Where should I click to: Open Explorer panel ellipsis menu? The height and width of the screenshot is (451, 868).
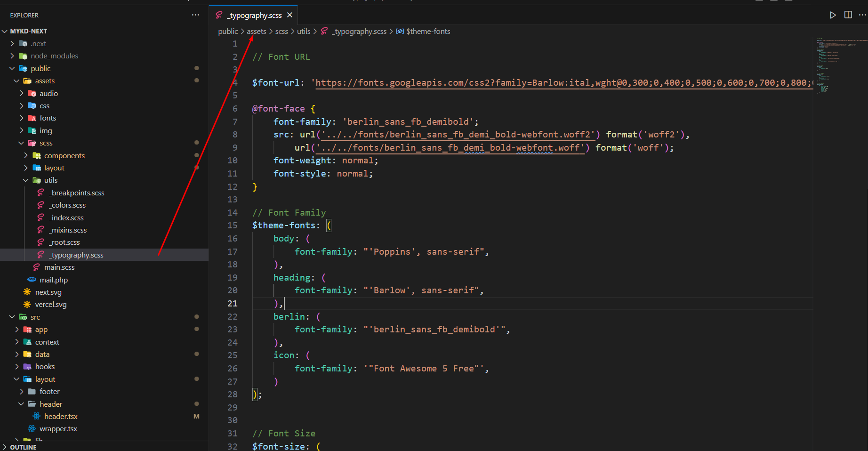pyautogui.click(x=195, y=15)
